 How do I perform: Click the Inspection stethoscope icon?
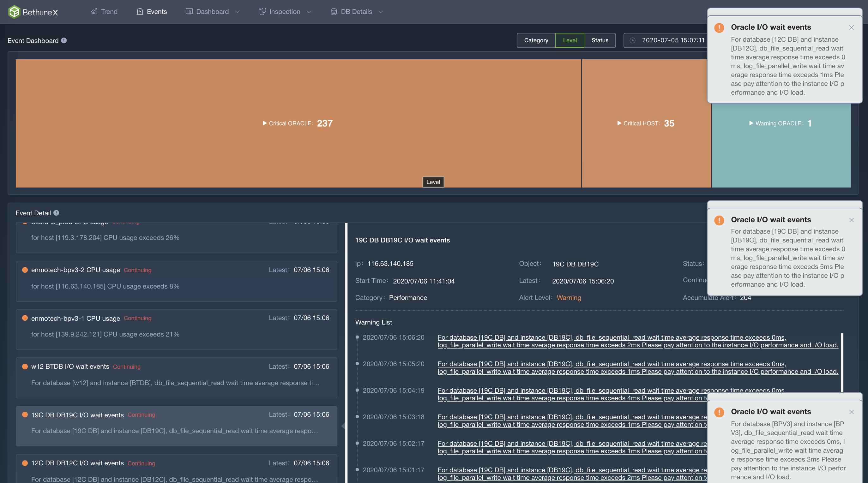pyautogui.click(x=262, y=12)
